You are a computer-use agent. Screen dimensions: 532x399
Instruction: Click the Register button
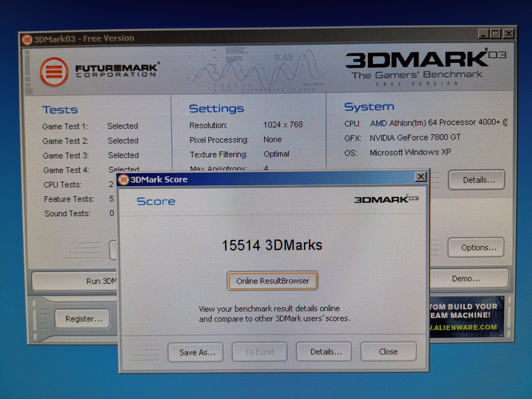[x=83, y=319]
